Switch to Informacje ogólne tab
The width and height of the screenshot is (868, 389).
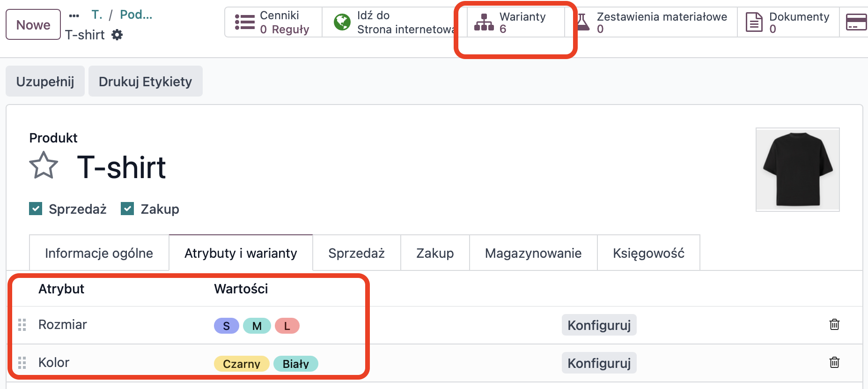(99, 253)
